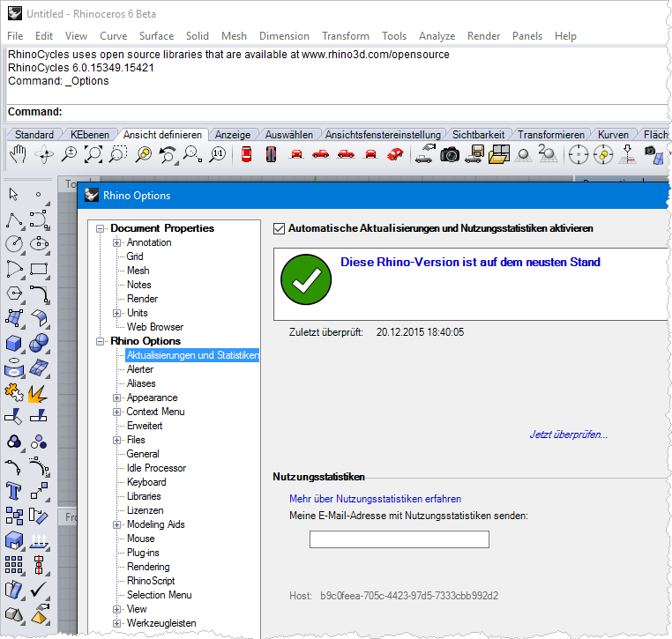Select the Boolean union spheres tool
The width and height of the screenshot is (672, 639).
coord(39,344)
